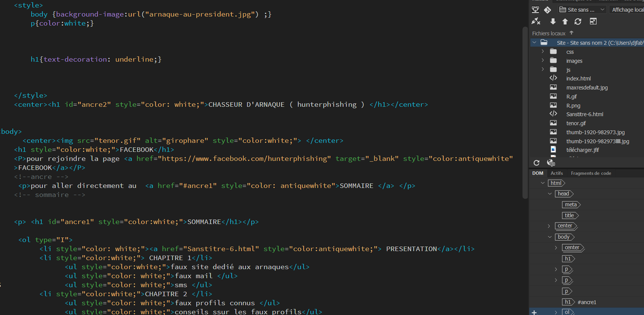Collapse the html node in DOM

tap(543, 183)
